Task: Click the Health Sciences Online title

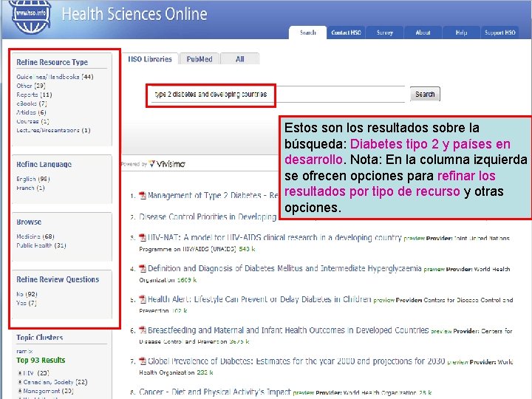Action: coord(134,14)
